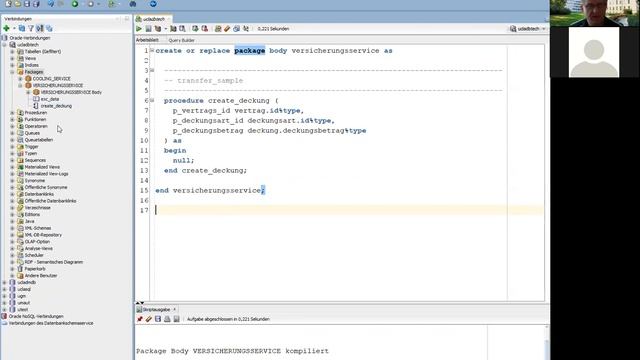Select the Java tree item
This screenshot has width=640, height=360.
click(x=29, y=221)
